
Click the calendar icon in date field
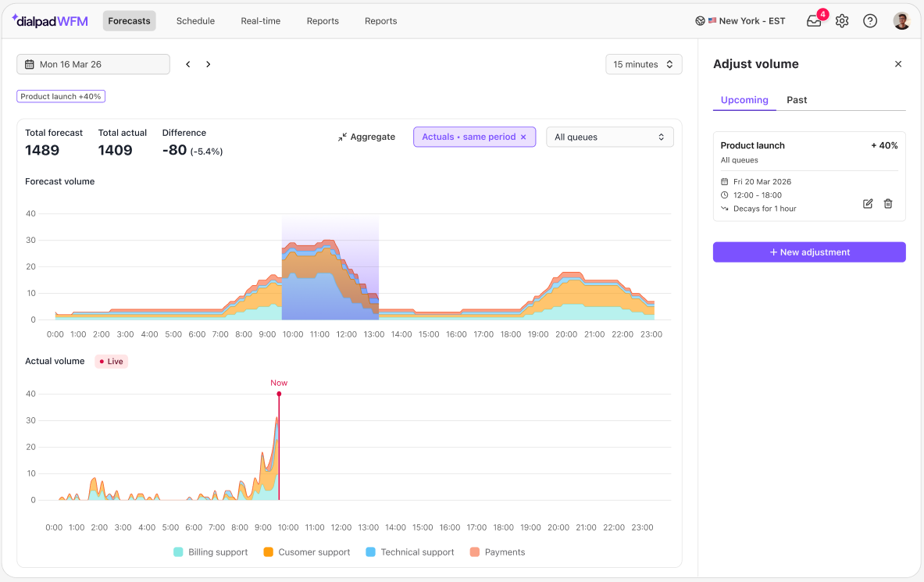tap(30, 64)
